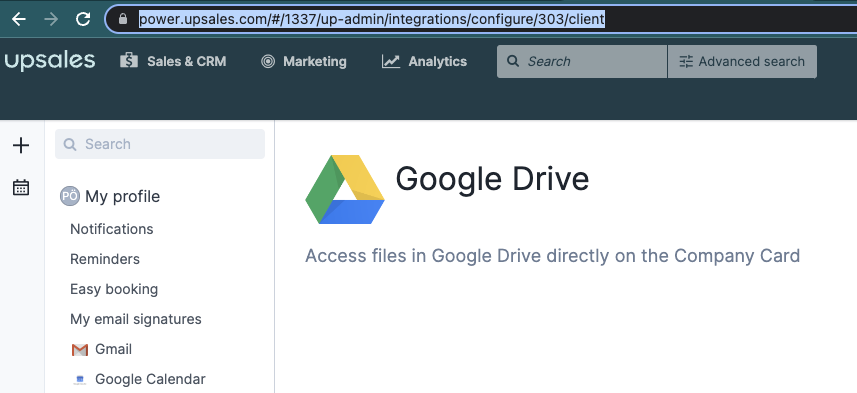Open Easy booking settings
857x393 pixels.
114,289
